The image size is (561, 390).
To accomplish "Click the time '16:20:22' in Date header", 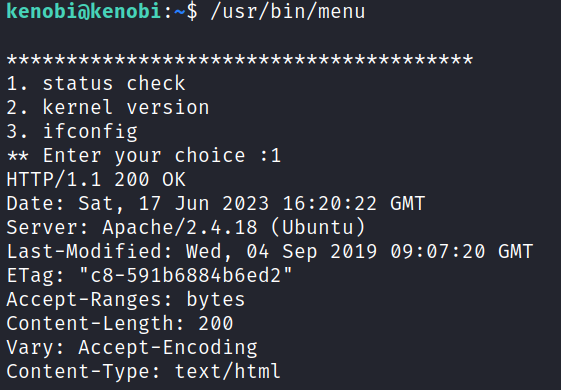I will coord(330,204).
